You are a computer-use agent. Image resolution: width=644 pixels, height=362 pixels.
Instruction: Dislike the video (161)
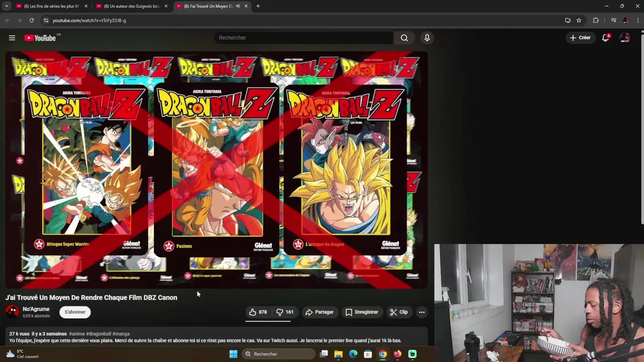(x=285, y=312)
